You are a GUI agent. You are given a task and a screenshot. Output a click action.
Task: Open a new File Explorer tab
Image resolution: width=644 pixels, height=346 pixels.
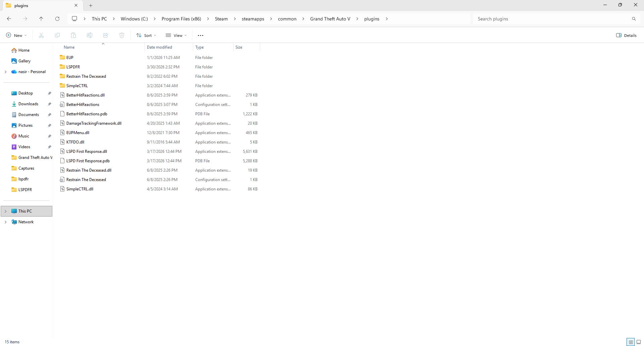point(91,5)
